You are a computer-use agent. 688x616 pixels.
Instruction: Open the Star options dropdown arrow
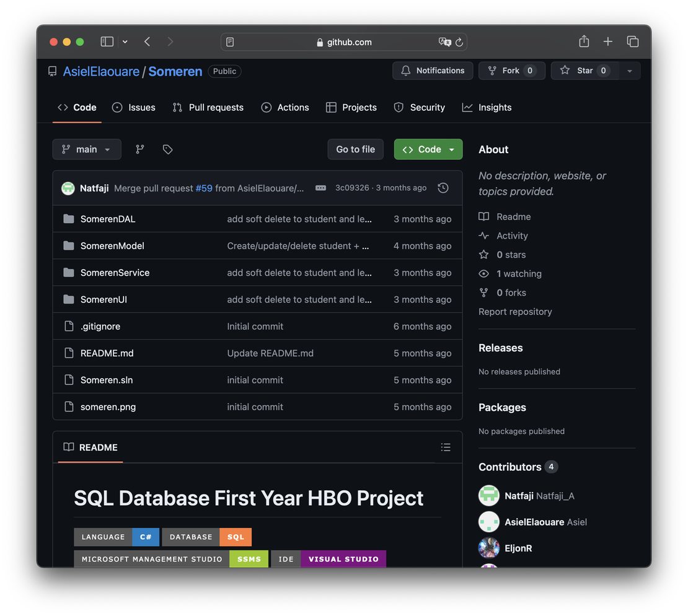pyautogui.click(x=629, y=70)
